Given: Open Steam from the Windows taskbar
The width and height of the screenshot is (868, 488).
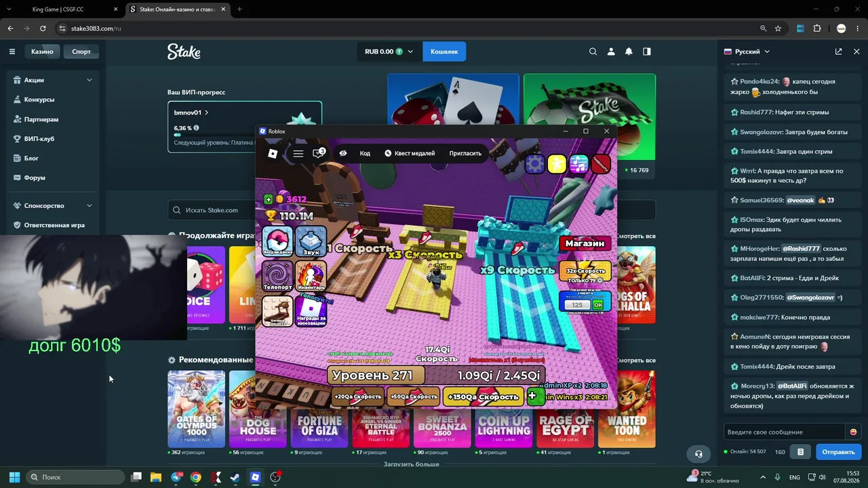Looking at the screenshot, I should click(x=235, y=477).
